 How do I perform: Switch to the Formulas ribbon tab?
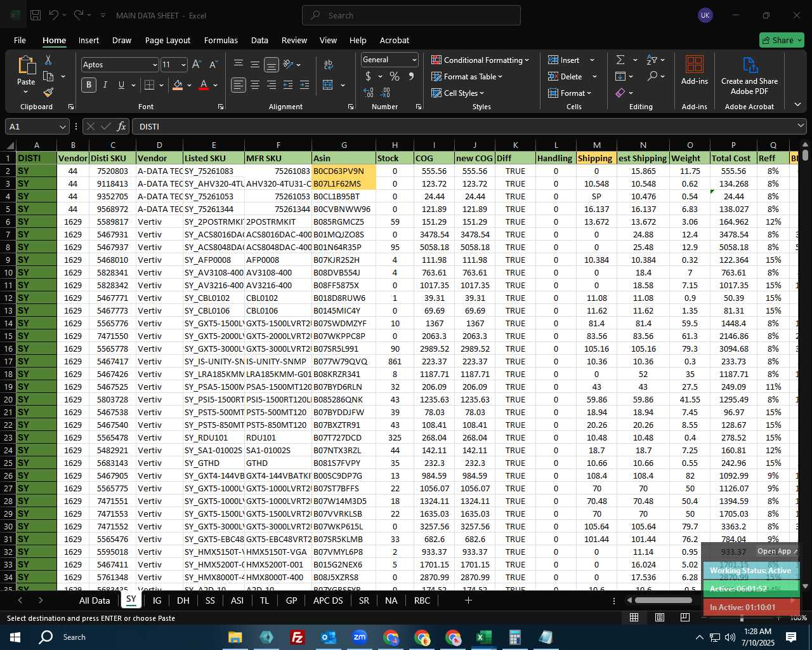pos(221,40)
